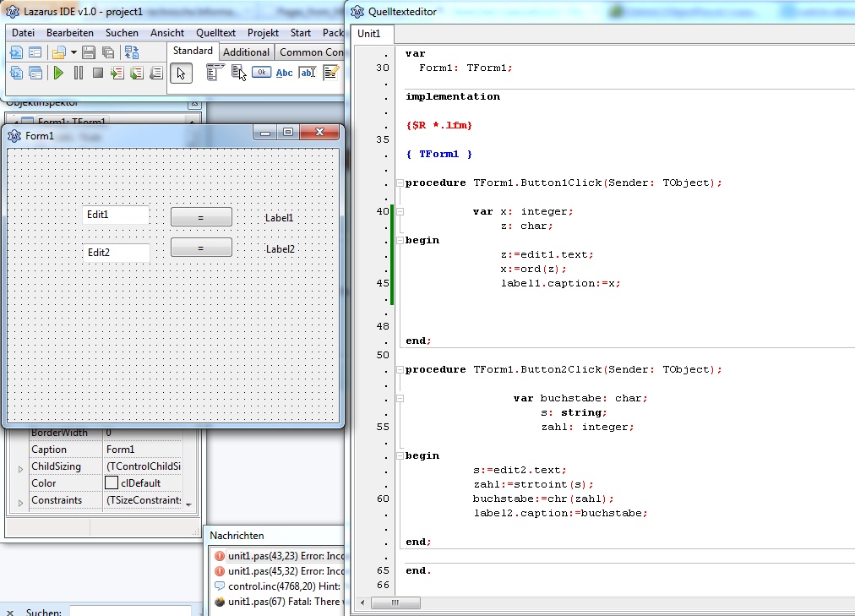This screenshot has width=855, height=616.
Task: Save the file with the floppy disk icon
Action: (x=89, y=52)
